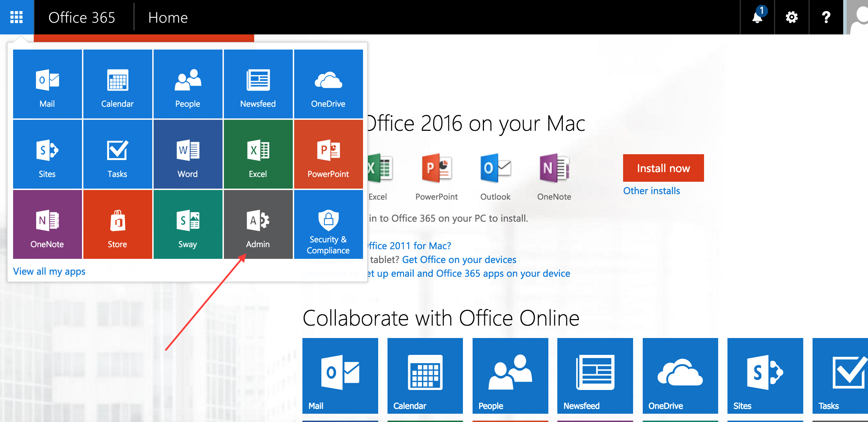Click the Home label in the header
Image resolution: width=868 pixels, height=422 pixels.
[168, 18]
